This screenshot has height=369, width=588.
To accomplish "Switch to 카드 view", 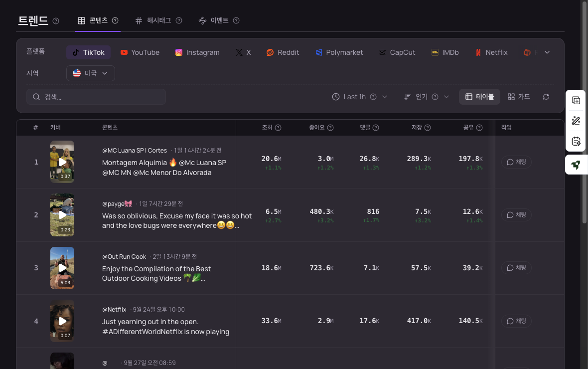I will pyautogui.click(x=519, y=97).
